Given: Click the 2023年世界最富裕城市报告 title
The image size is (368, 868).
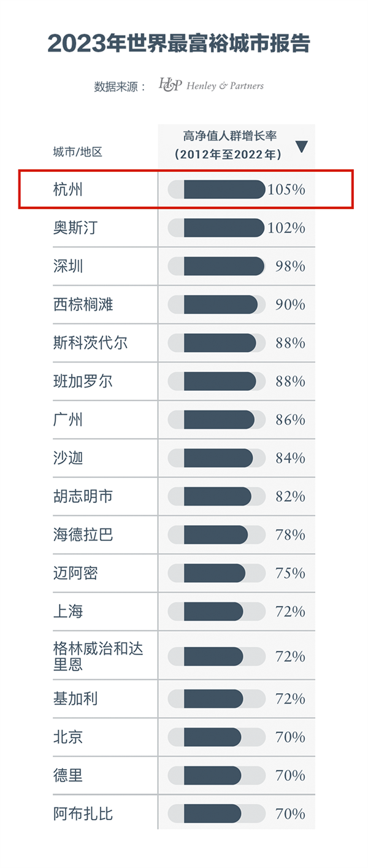Looking at the screenshot, I should coord(179,44).
